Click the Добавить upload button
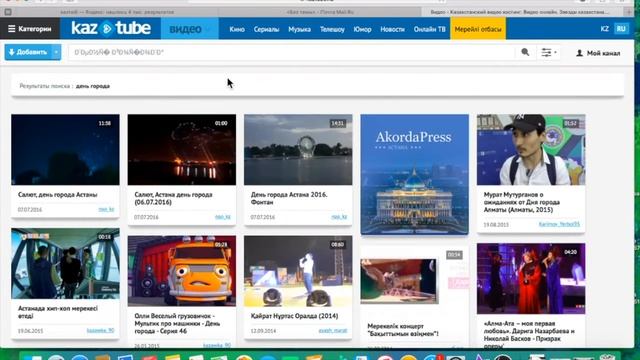This screenshot has width=640, height=360. tap(28, 52)
